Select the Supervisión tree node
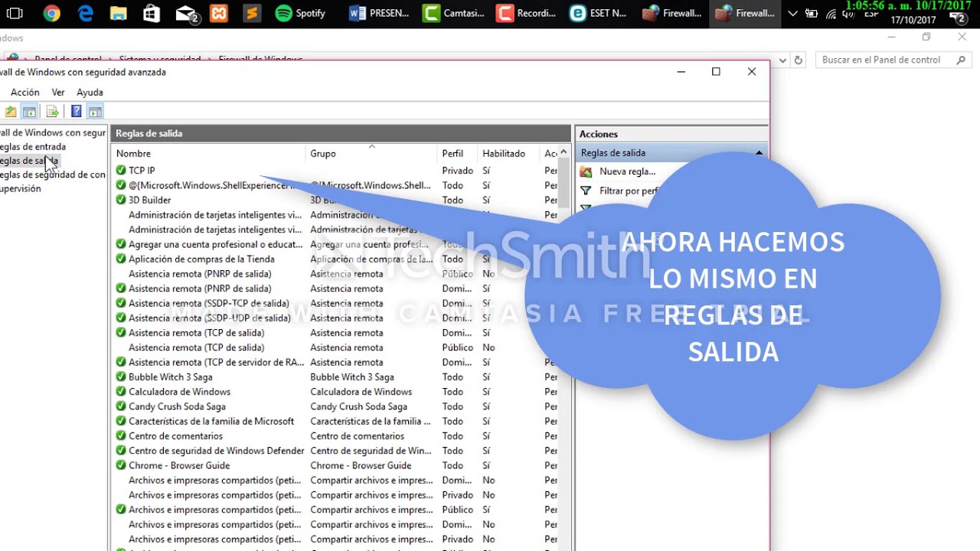This screenshot has width=980, height=551. click(21, 188)
